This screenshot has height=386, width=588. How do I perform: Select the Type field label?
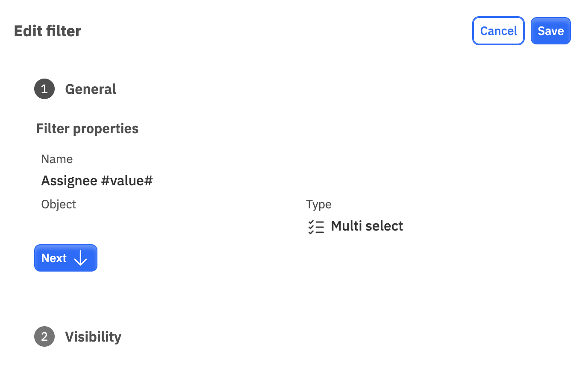(319, 204)
